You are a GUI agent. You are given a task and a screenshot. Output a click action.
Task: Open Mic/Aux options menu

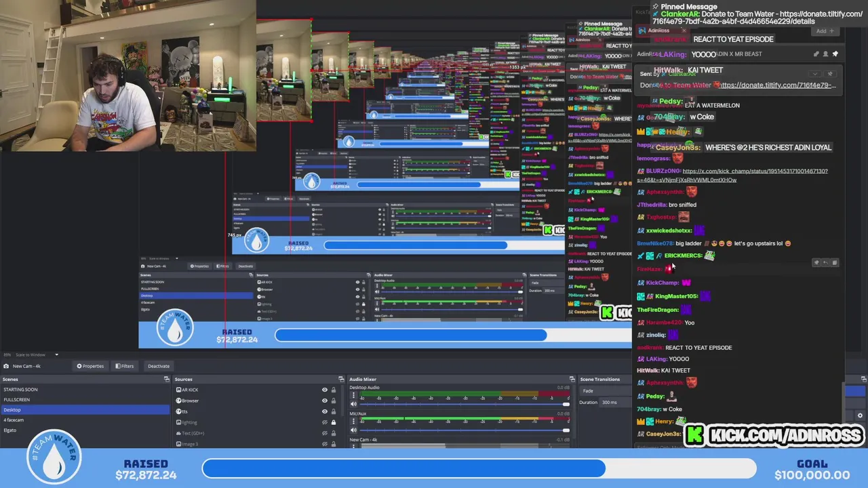tap(353, 421)
